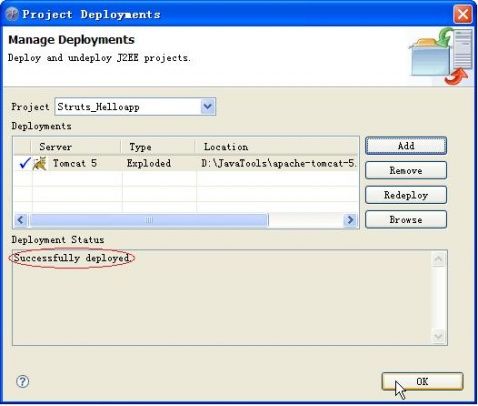
Task: Click the status box scroll up arrow
Action: pyautogui.click(x=438, y=259)
